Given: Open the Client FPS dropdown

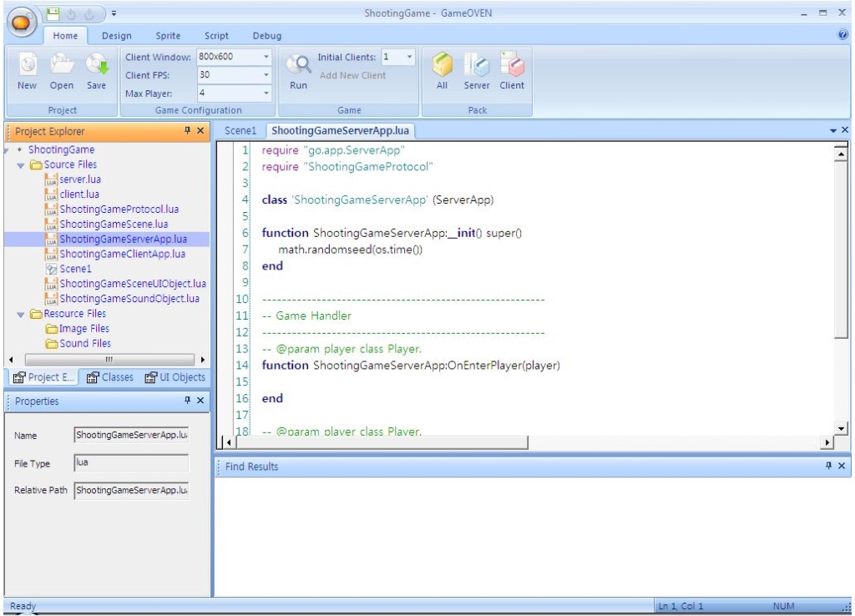Looking at the screenshot, I should (266, 74).
